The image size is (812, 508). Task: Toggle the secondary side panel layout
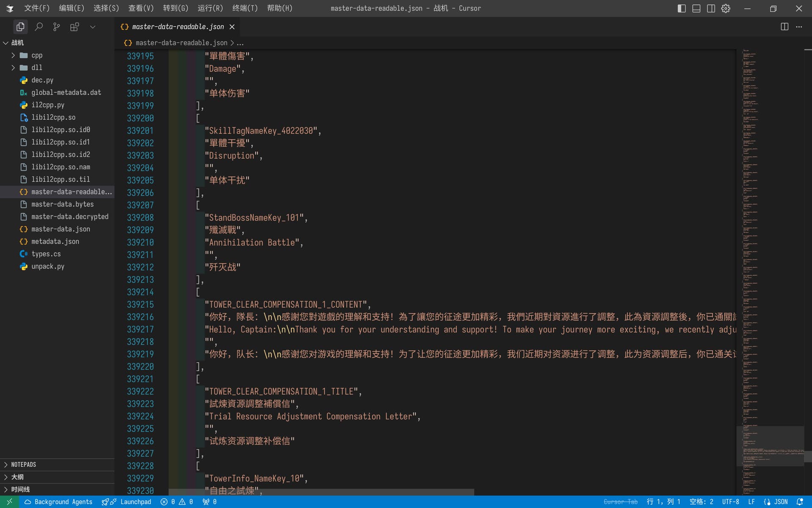[711, 8]
